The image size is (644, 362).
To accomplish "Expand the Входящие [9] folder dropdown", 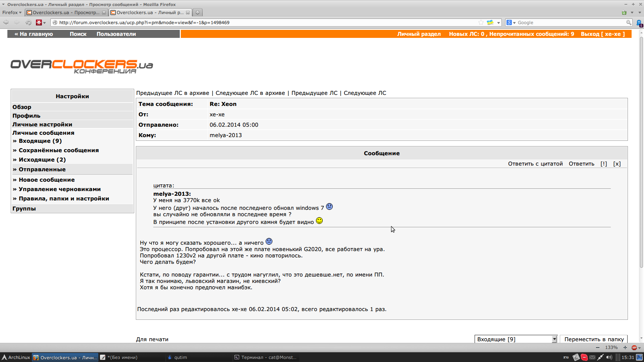I will [554, 339].
